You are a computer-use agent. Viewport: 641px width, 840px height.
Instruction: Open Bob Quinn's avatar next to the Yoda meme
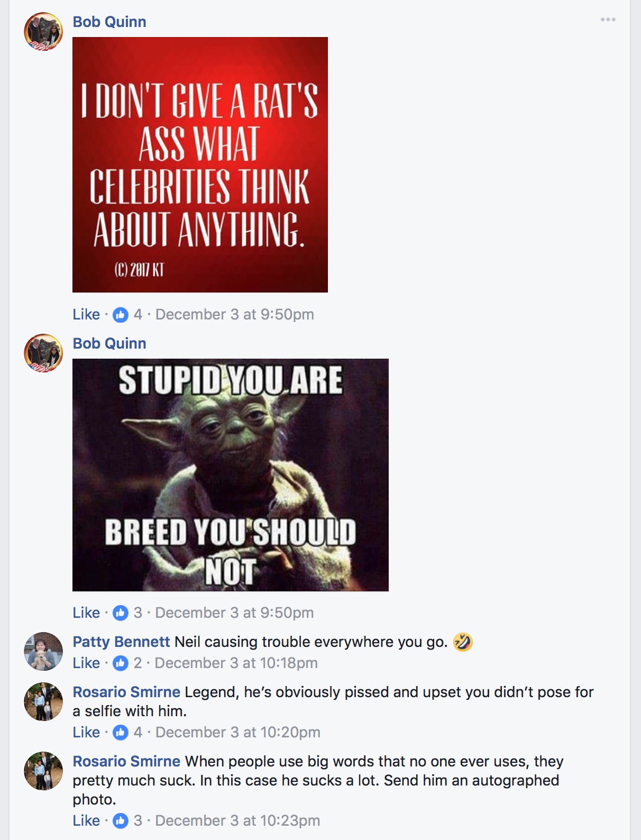43,353
